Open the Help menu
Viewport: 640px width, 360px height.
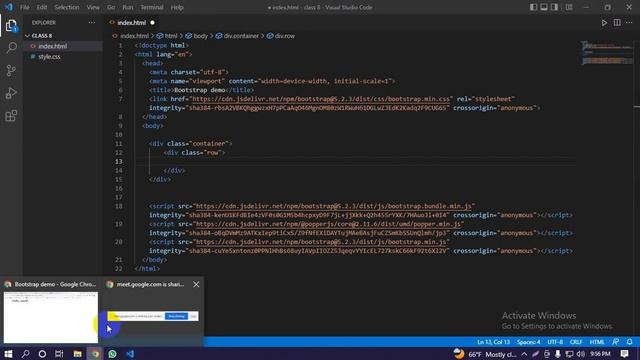pyautogui.click(x=177, y=7)
